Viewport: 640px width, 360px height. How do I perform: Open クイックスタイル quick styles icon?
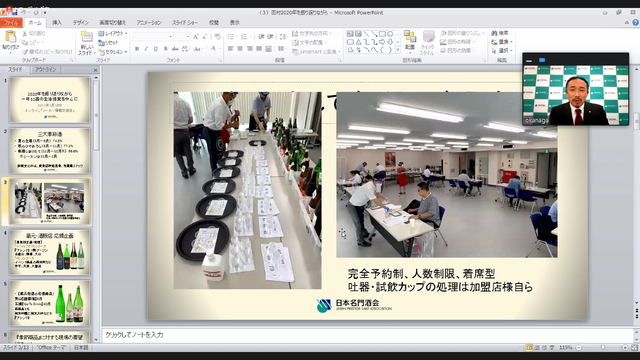428,37
